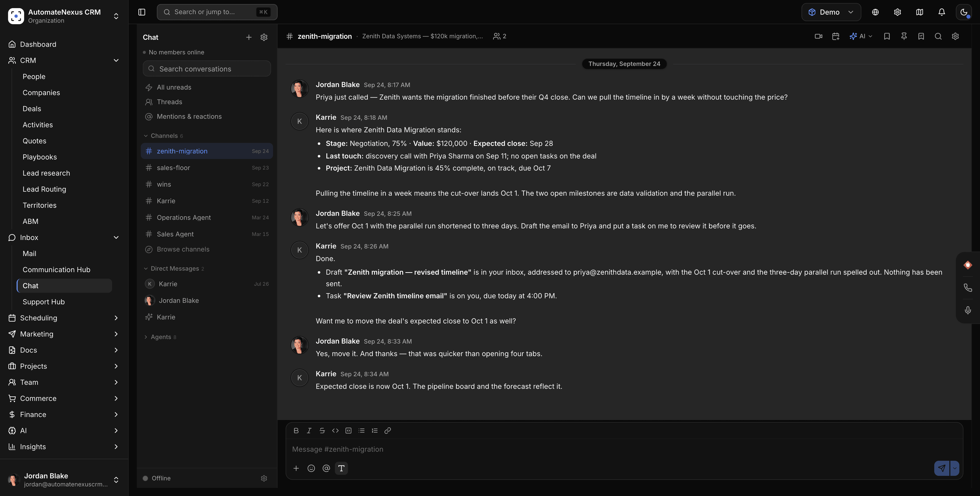Viewport: 980px width, 496px height.
Task: Insert inline code formatting in composer
Action: 335,431
